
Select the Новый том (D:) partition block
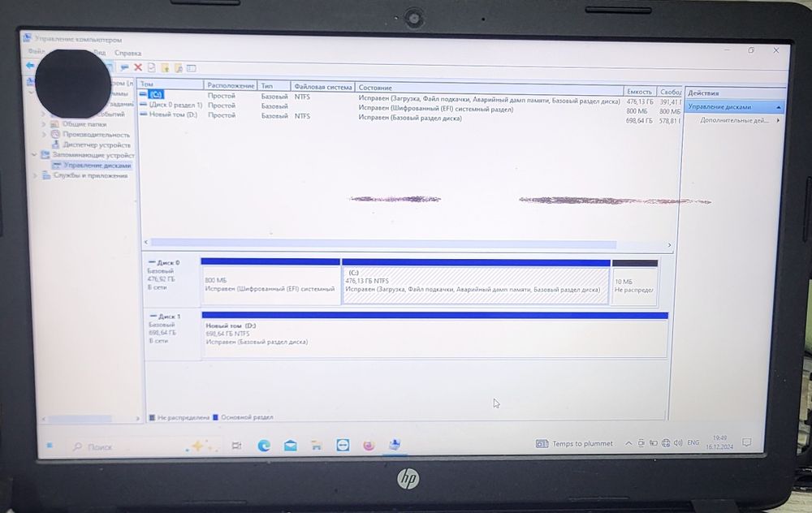434,335
